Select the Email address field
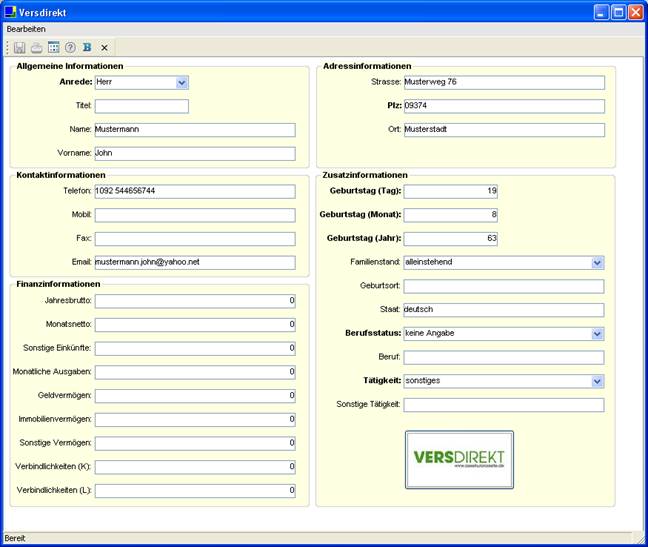The image size is (648, 547). 195,262
